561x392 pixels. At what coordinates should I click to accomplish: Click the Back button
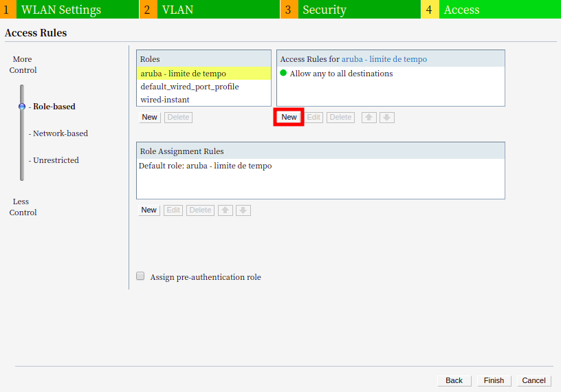(x=454, y=380)
